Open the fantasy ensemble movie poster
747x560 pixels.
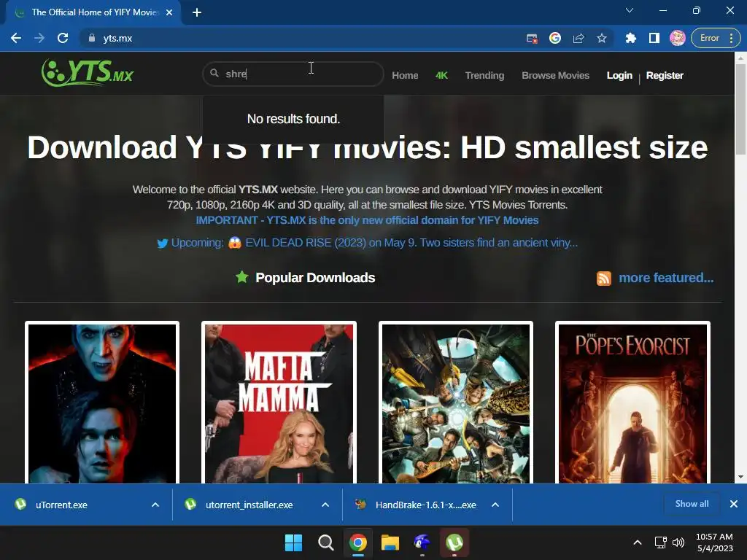click(x=456, y=403)
